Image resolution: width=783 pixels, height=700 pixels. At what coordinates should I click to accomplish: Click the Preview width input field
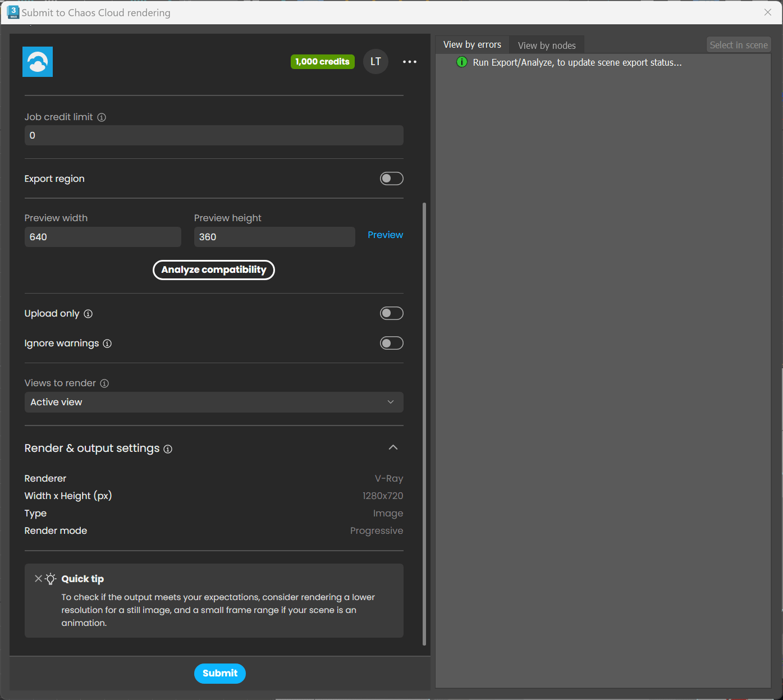[103, 237]
